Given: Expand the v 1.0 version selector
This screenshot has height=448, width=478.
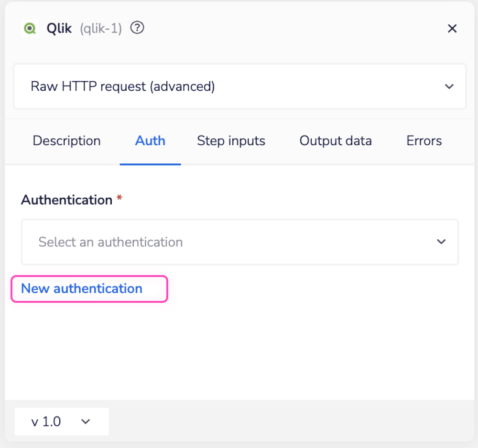Looking at the screenshot, I should [x=61, y=422].
